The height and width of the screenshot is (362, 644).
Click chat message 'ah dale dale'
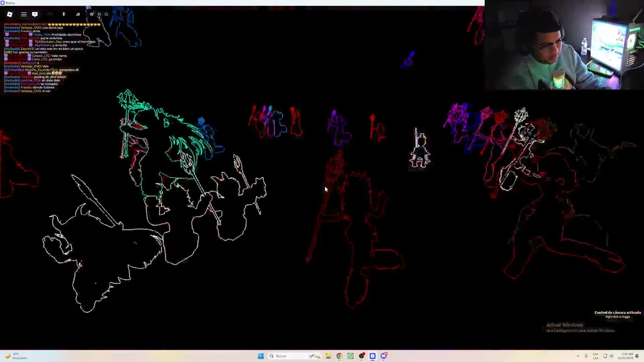51,80
